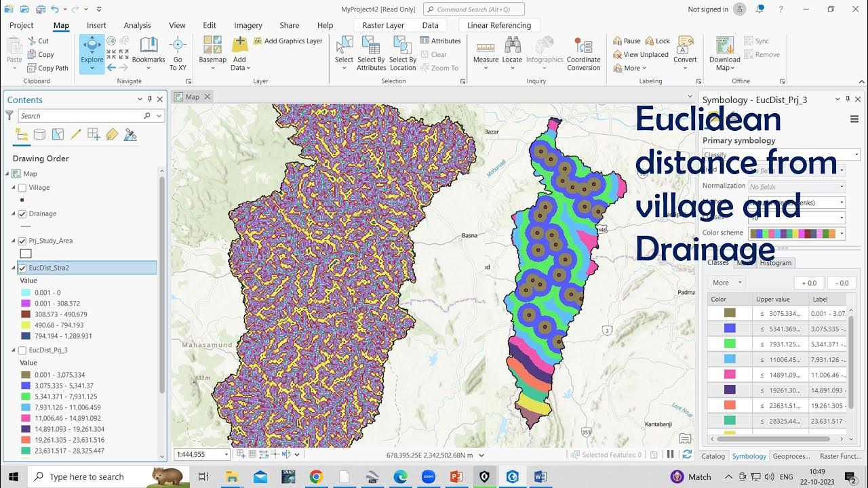Viewport: 868px width, 488px height.
Task: Uncheck the Prj_Study_Area layer
Action: (x=22, y=241)
